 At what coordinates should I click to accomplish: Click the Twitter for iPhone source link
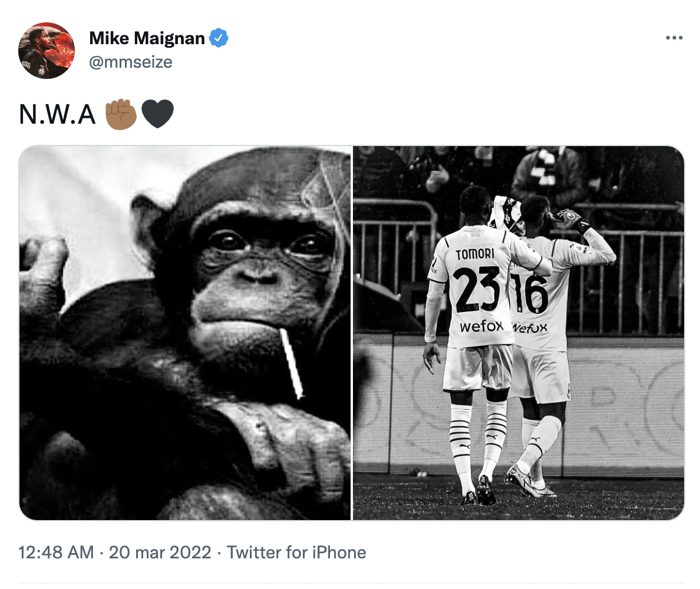coord(296,552)
